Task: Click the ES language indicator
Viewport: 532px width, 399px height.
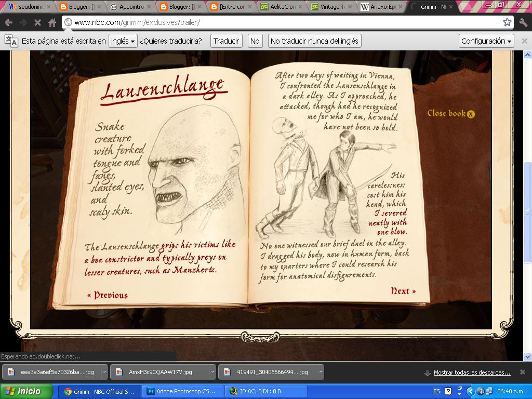Action: [436, 392]
